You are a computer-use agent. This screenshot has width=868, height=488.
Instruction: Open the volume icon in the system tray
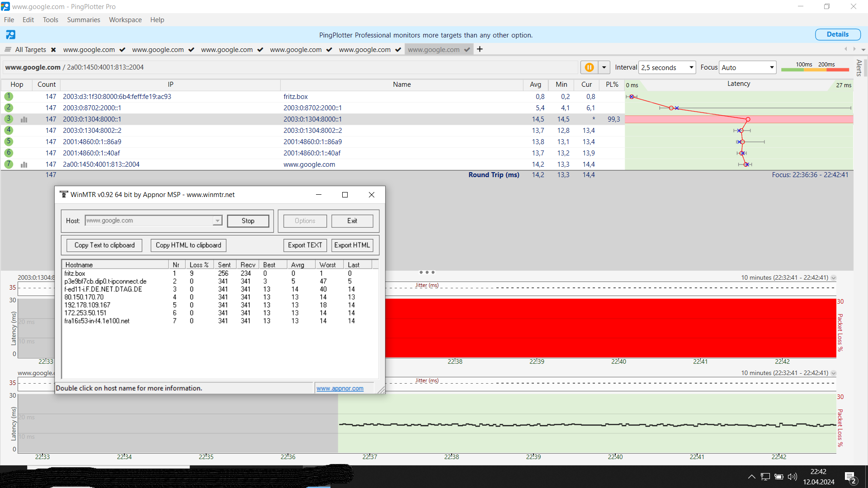[x=792, y=477]
